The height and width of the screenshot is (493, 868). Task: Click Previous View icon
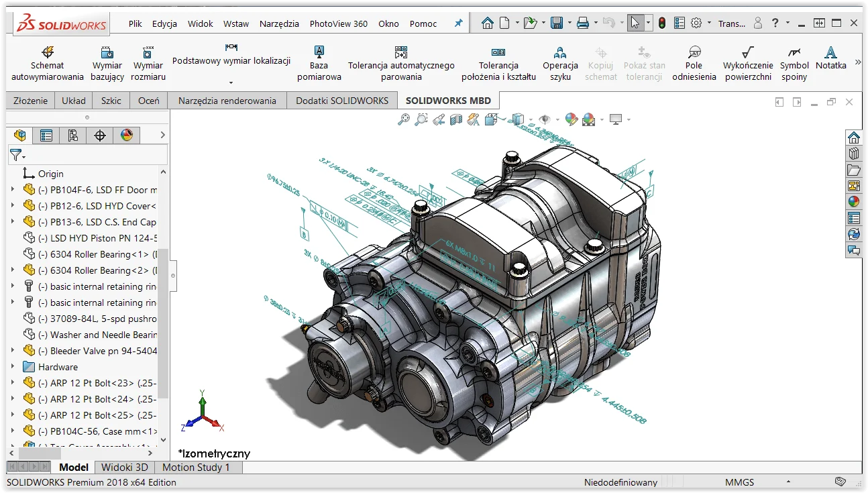click(439, 119)
